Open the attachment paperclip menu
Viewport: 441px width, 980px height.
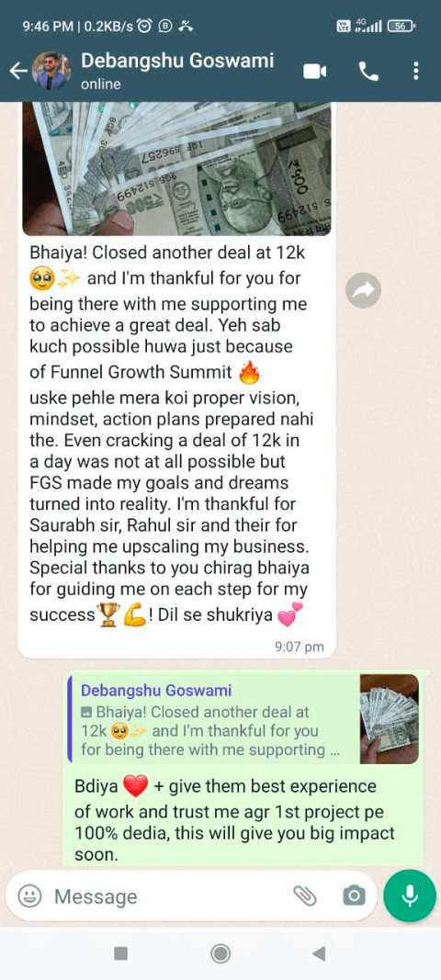(305, 896)
